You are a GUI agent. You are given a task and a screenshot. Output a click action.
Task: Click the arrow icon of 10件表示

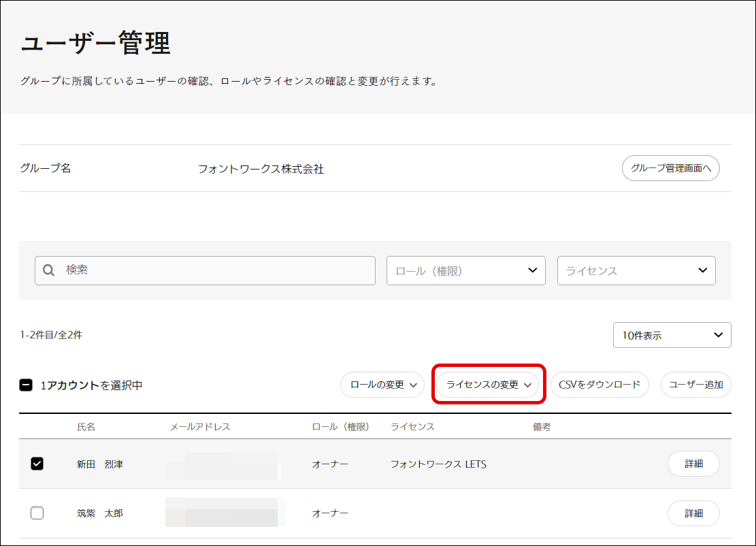718,335
